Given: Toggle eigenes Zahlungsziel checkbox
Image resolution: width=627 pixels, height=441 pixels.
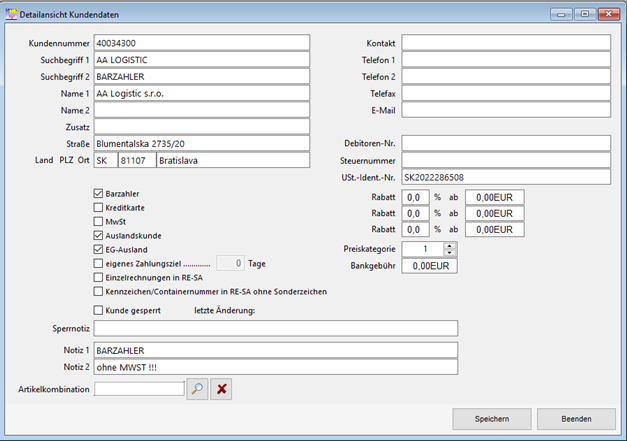Looking at the screenshot, I should [97, 263].
